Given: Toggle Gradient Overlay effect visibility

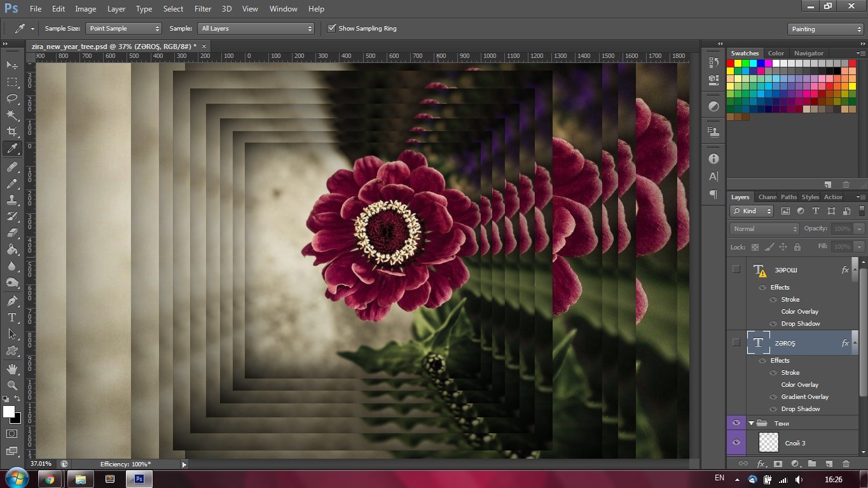Looking at the screenshot, I should click(773, 397).
